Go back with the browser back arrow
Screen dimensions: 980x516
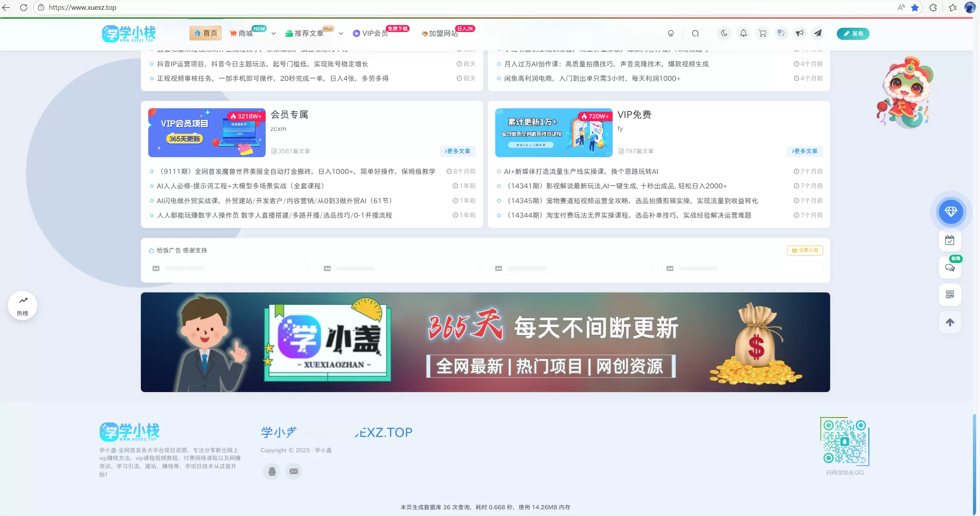pyautogui.click(x=6, y=7)
